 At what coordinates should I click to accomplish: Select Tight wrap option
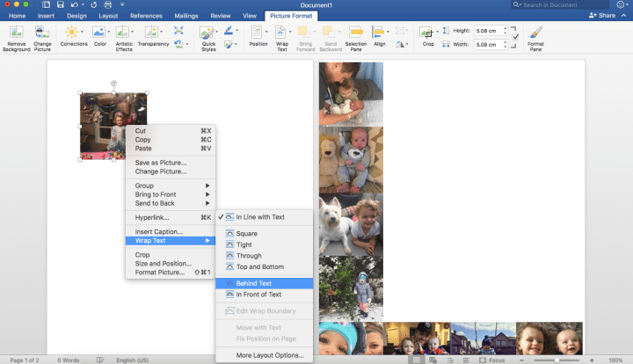[x=265, y=244]
